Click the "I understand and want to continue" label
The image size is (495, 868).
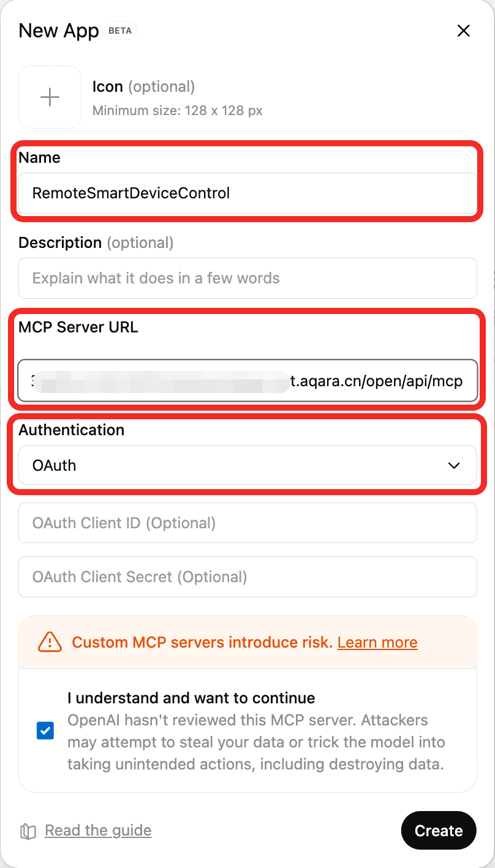[191, 698]
